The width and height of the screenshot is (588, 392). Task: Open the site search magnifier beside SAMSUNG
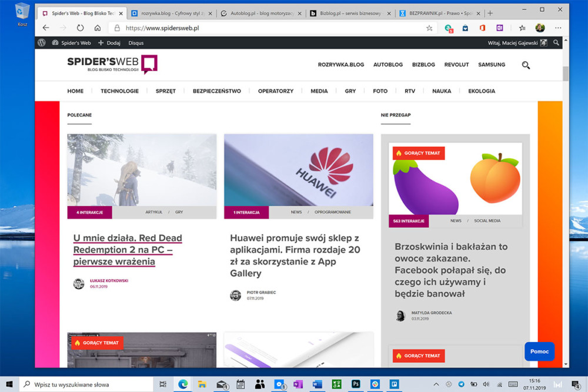click(x=526, y=65)
